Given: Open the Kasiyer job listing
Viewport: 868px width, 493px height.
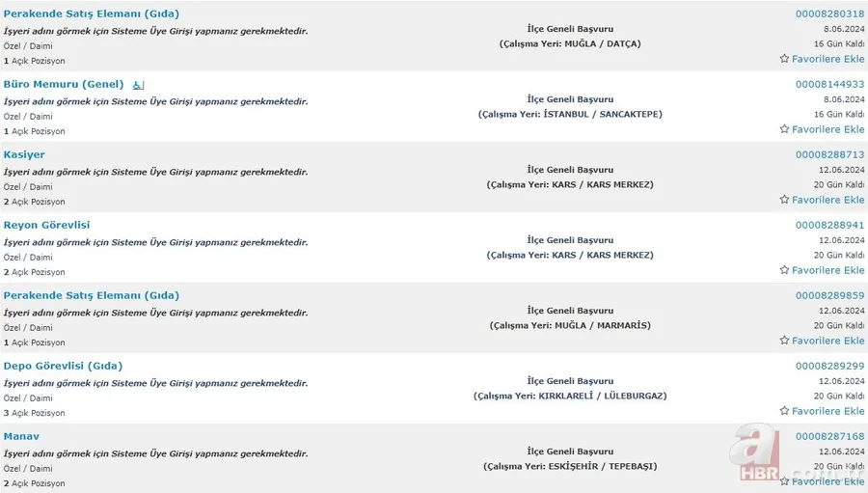Looking at the screenshot, I should [x=24, y=154].
